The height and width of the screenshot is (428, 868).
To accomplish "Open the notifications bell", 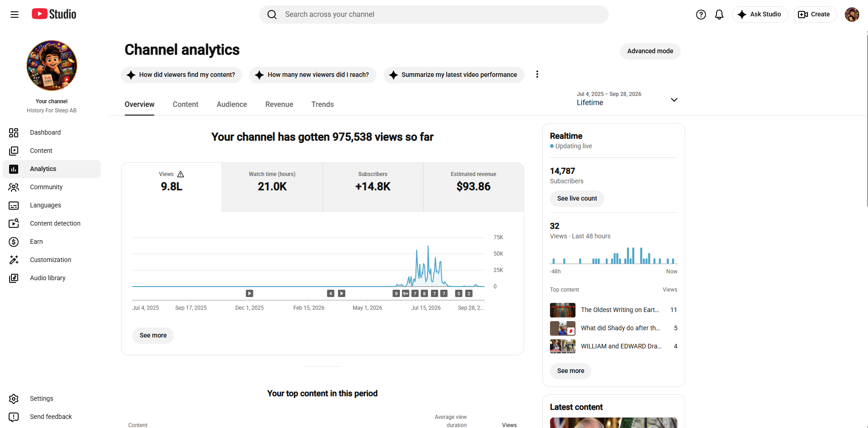I will click(x=719, y=15).
